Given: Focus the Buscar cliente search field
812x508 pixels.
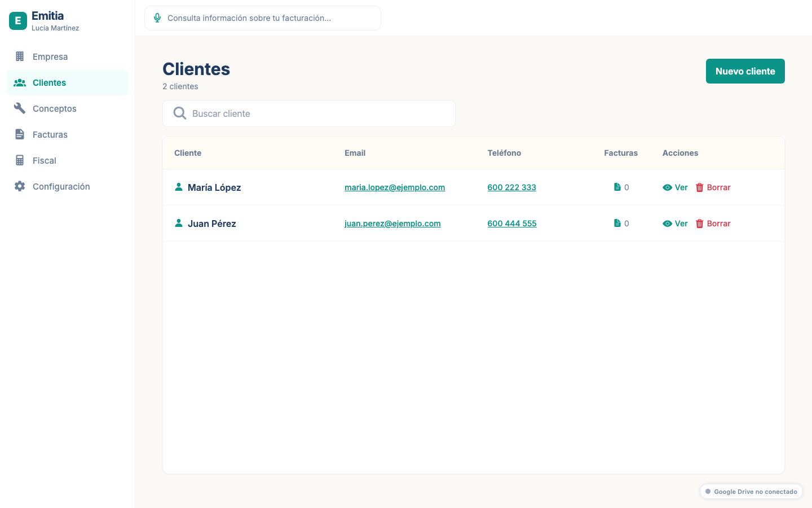Looking at the screenshot, I should click(309, 113).
